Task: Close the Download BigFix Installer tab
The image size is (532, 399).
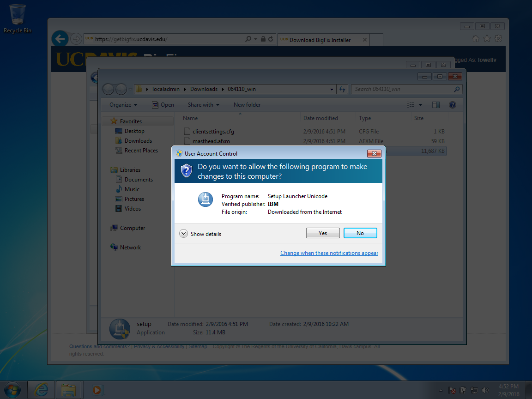Action: 365,40
